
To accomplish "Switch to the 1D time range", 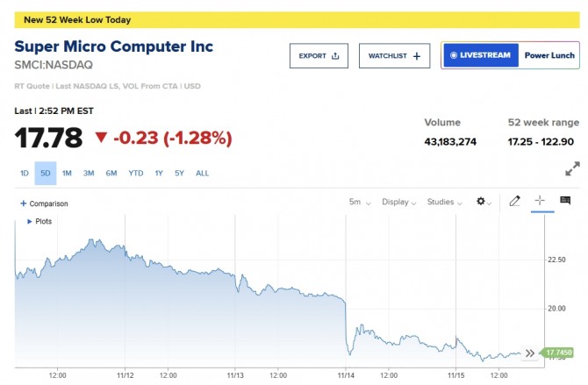I will pyautogui.click(x=25, y=173).
